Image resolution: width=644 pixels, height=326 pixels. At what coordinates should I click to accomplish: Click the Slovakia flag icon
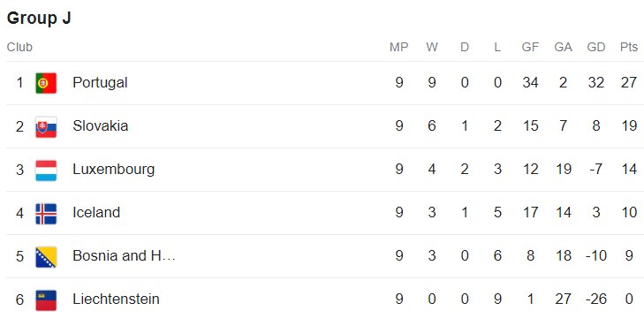(x=46, y=126)
